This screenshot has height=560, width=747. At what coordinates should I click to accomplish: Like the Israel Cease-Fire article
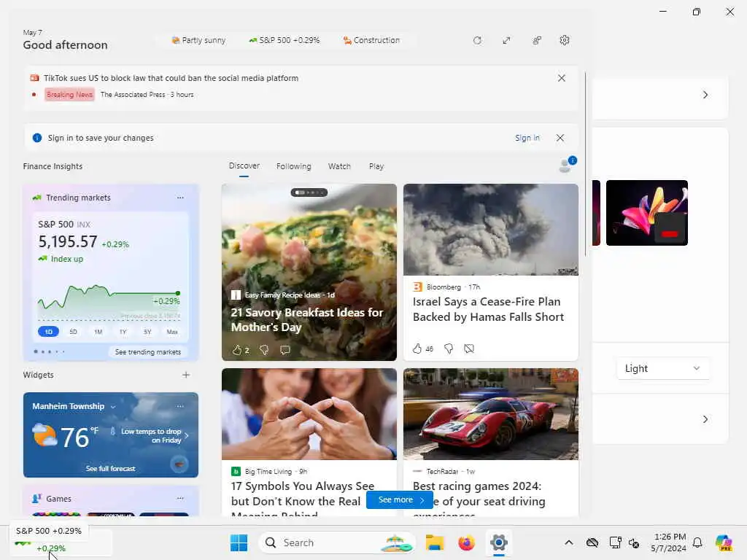pos(417,349)
